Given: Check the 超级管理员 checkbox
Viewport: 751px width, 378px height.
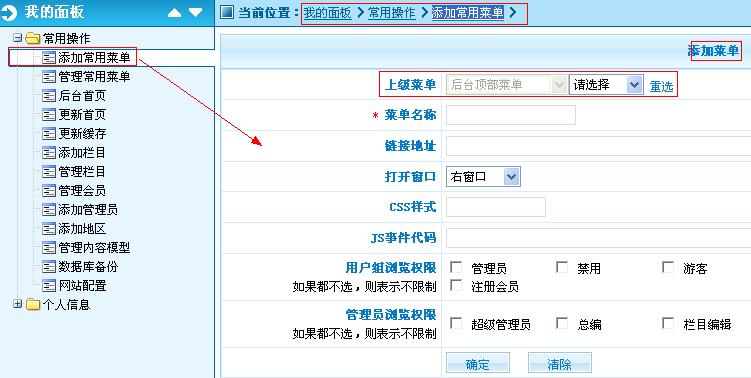Looking at the screenshot, I should [x=456, y=323].
